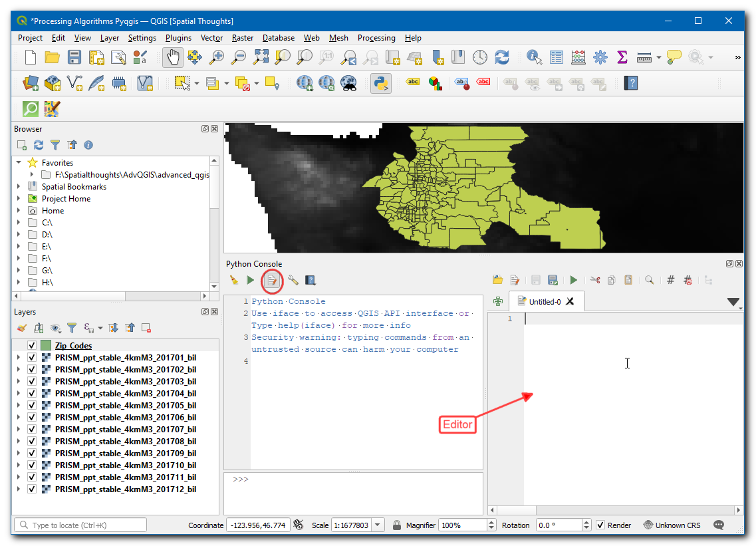
Task: Expand the Favorites tree in Browser
Action: click(x=19, y=163)
